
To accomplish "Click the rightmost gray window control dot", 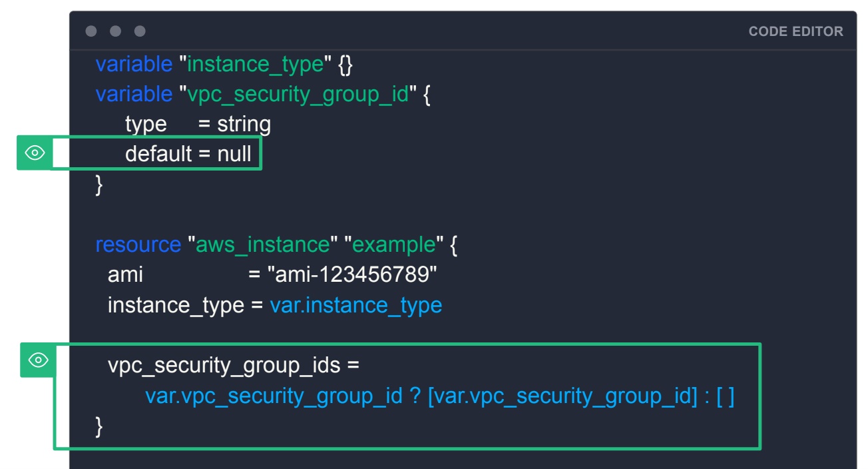I will point(140,31).
